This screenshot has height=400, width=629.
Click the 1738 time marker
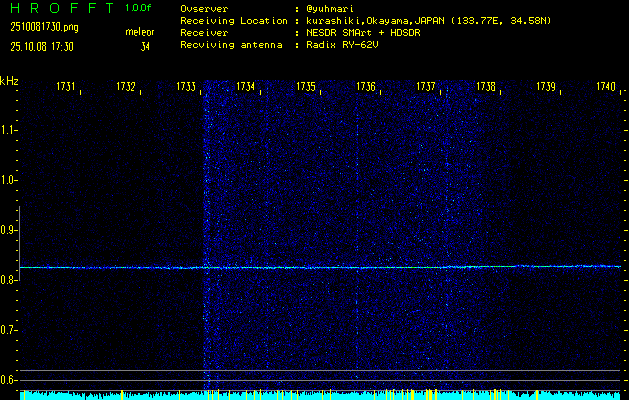(x=486, y=86)
